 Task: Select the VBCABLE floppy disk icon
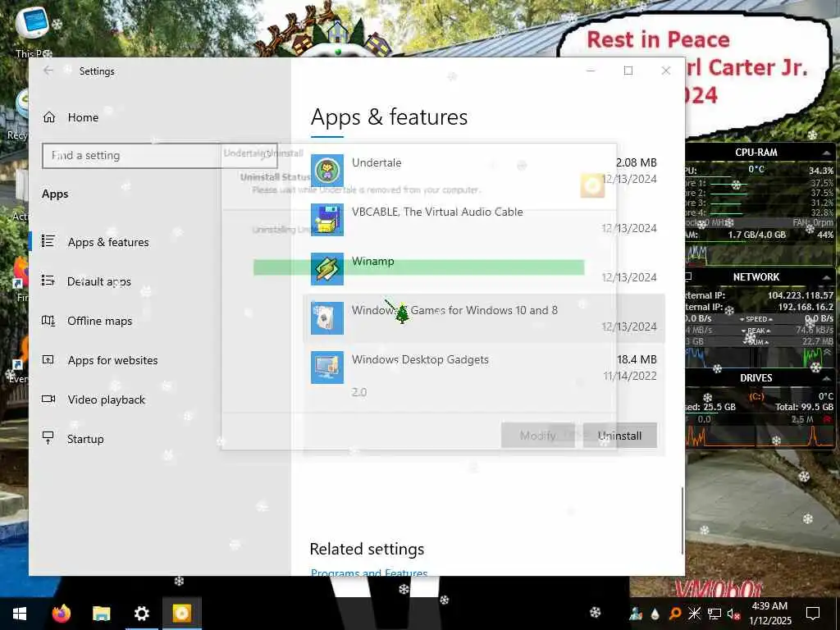326,220
